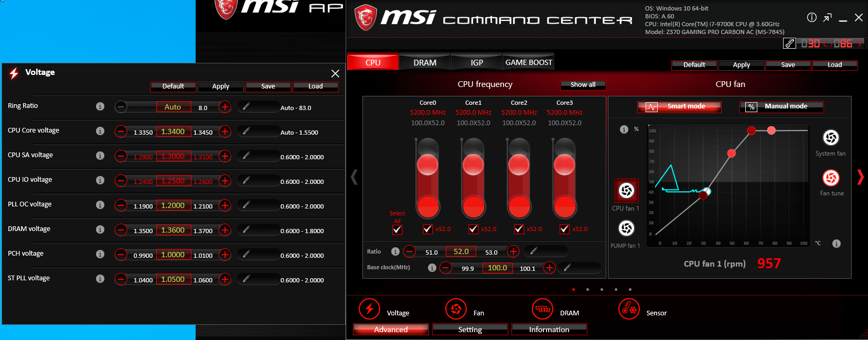Show info for fan curve temperature axis

(837, 244)
